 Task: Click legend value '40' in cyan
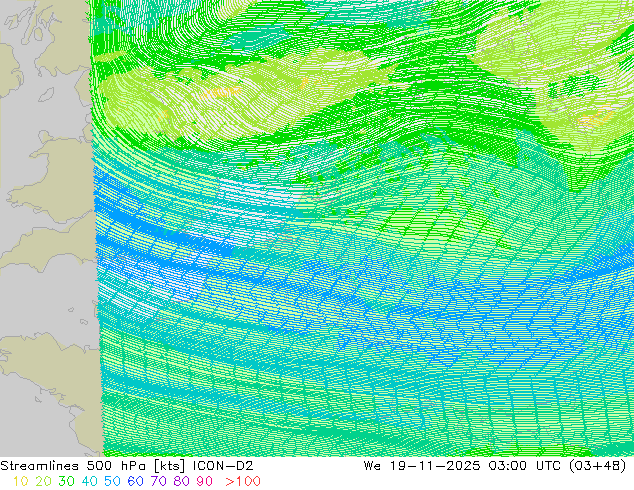89,481
